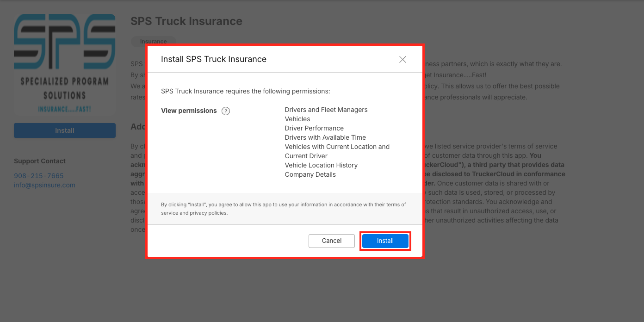Click the "Drivers and Fleet Managers" permission
644x322 pixels.
point(326,110)
